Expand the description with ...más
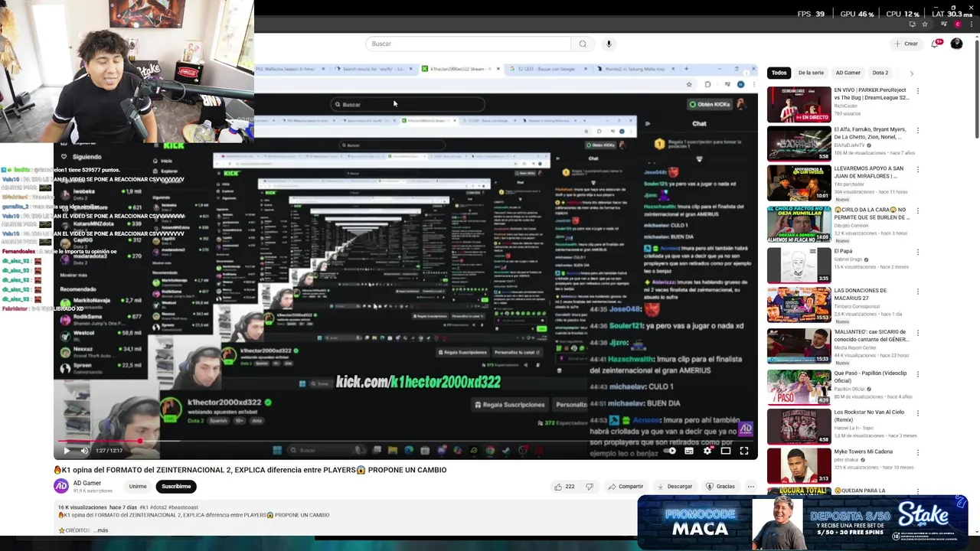980x551 pixels. point(102,530)
